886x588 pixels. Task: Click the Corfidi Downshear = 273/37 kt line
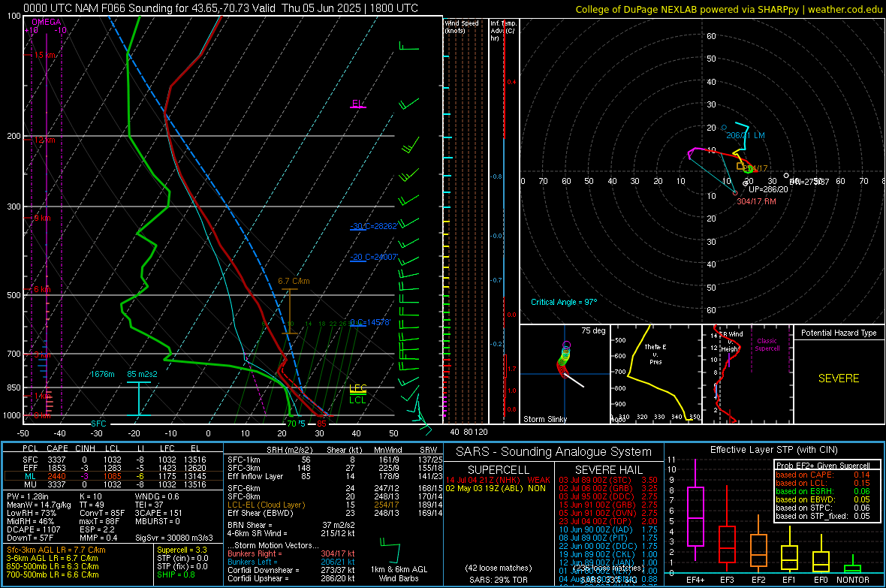pyautogui.click(x=291, y=570)
